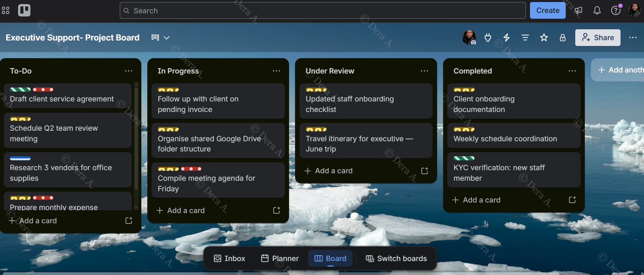This screenshot has height=275, width=644.
Task: Click the Share button
Action: pos(598,37)
